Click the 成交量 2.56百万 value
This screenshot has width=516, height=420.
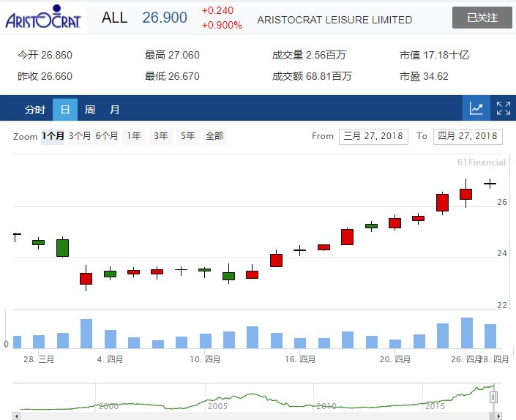tap(309, 55)
